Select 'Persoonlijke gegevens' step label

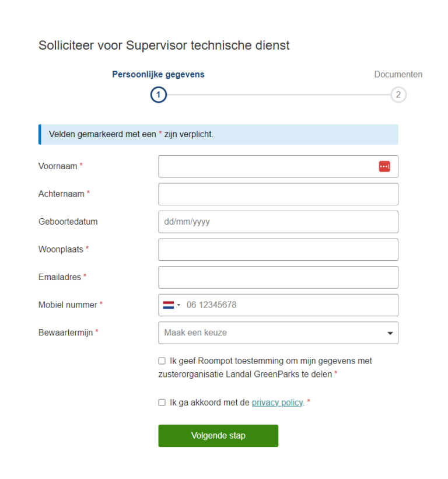pyautogui.click(x=158, y=74)
